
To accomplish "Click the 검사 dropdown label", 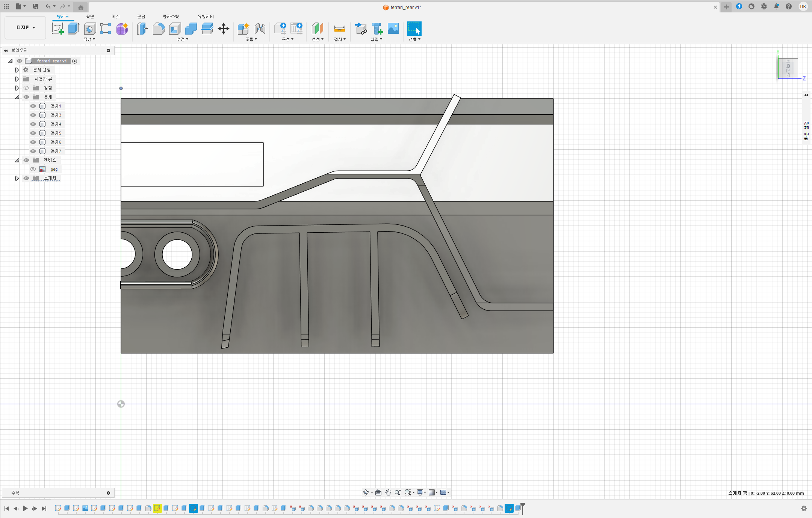I will point(340,39).
